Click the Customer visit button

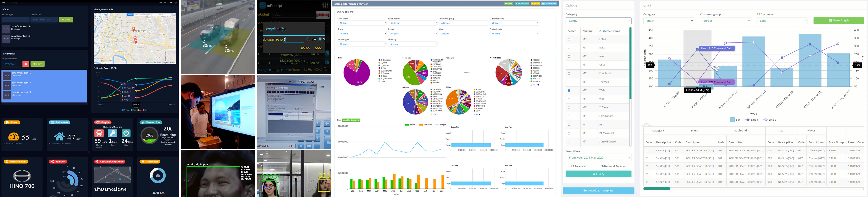[x=549, y=3]
